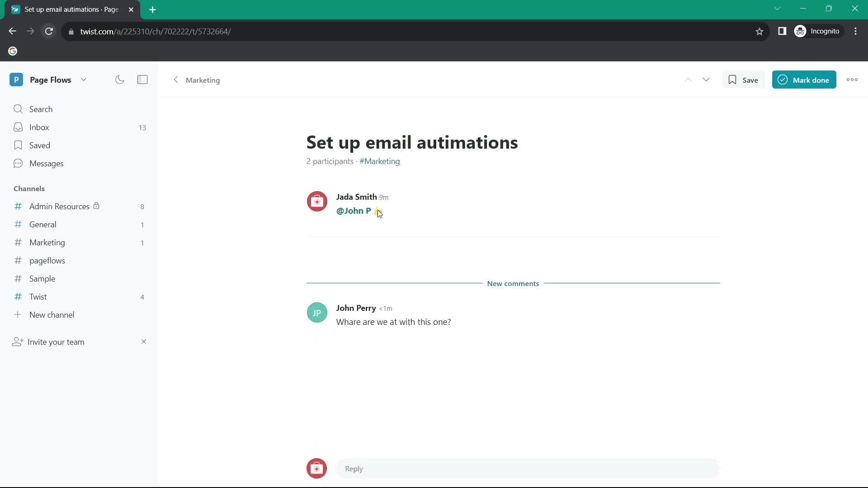Click the three-dot overflow menu icon
Image resolution: width=868 pixels, height=488 pixels.
click(x=852, y=79)
